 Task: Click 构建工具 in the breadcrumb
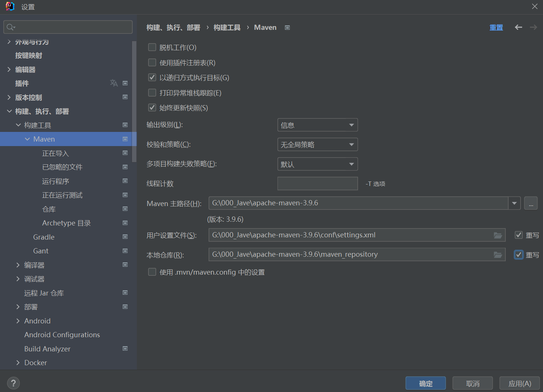tap(227, 28)
